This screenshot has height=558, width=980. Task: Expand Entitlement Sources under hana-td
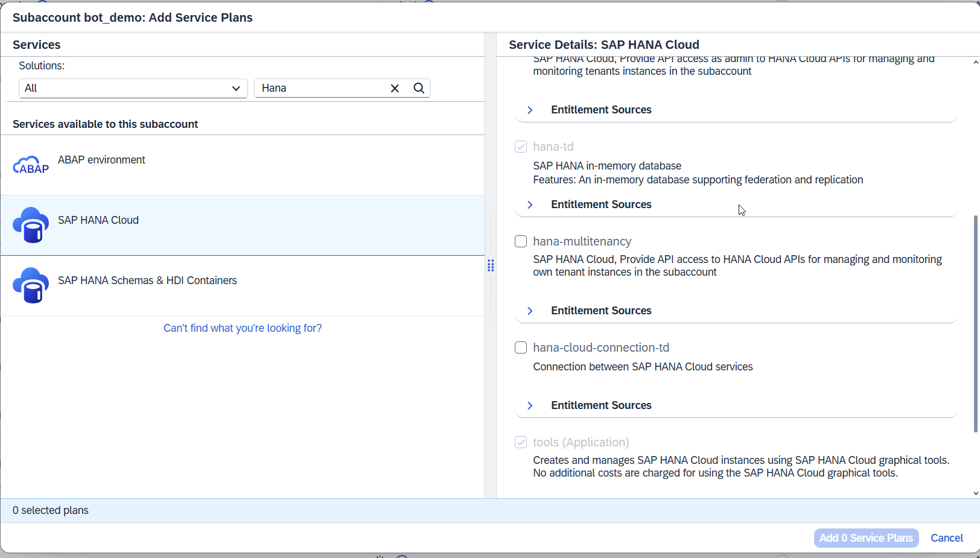530,204
